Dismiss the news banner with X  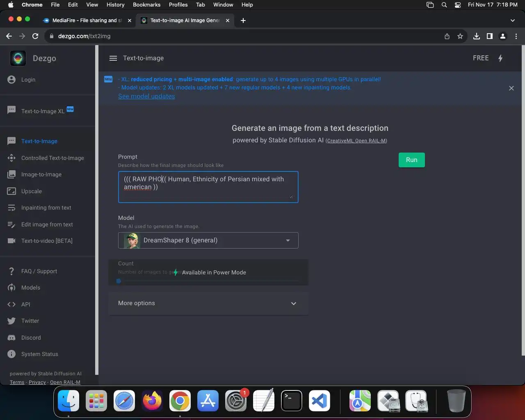tap(511, 88)
